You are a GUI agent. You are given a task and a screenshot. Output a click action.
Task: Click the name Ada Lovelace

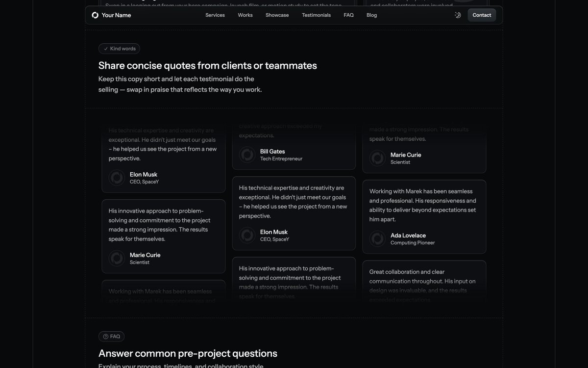point(408,236)
